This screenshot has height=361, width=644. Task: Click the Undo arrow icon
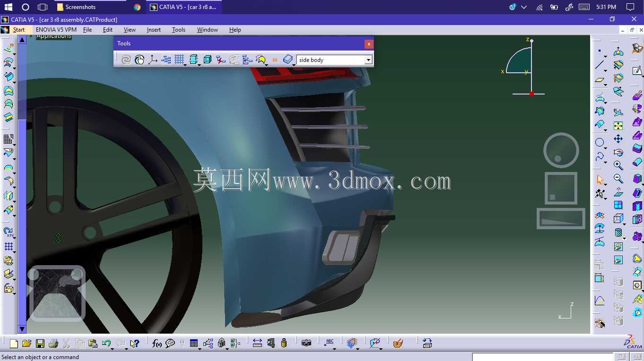point(106,344)
